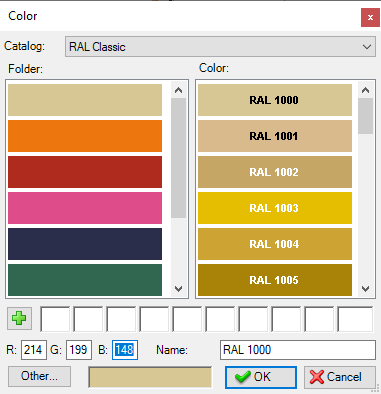Pick the RAL 1002 color
Screen dimensions: 381x394
click(275, 172)
